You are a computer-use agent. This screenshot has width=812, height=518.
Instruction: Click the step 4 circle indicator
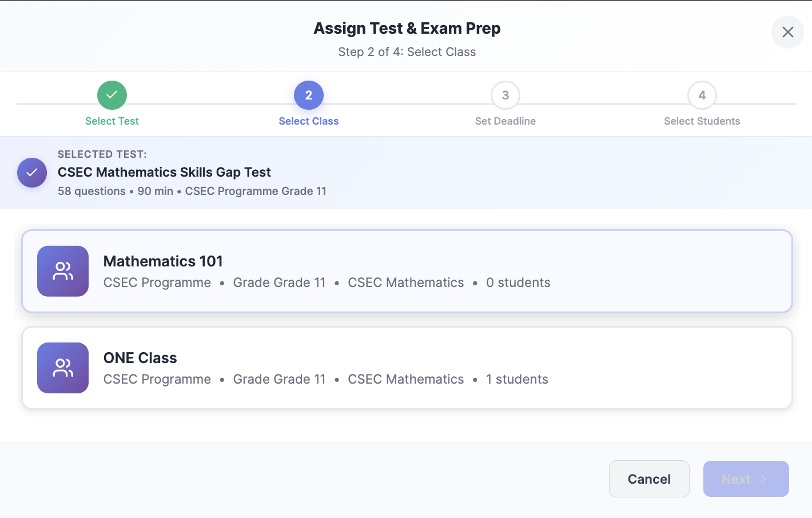pos(702,95)
